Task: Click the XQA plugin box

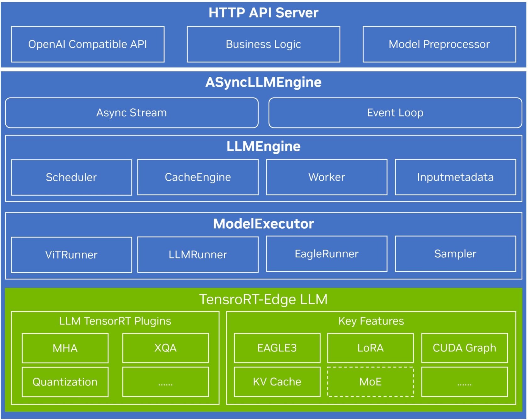Action: 165,348
